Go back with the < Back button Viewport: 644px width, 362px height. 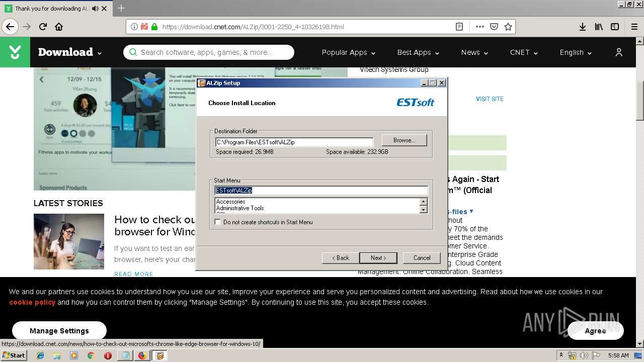341,258
